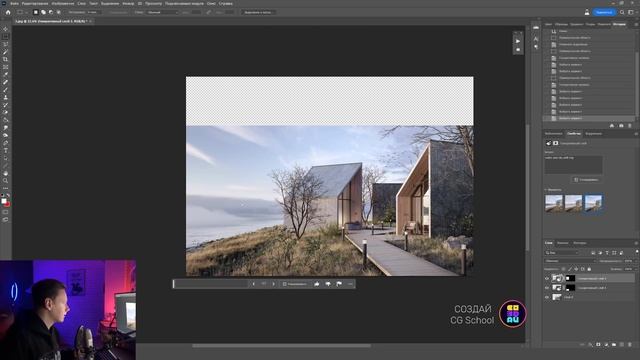640x360 pixels.
Task: Open the layer filter type dropdown
Action: (x=562, y=253)
